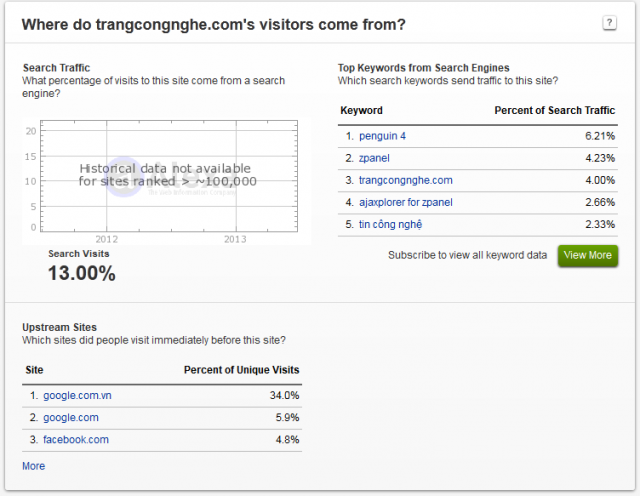Click the Percent of Unique Visits header
This screenshot has height=496, width=640.
click(x=241, y=370)
